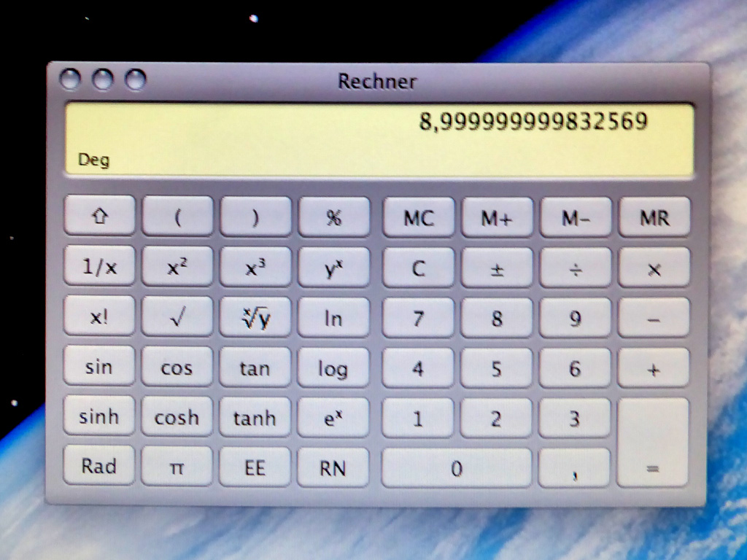Click digit 8
This screenshot has height=560, width=747.
[x=496, y=318]
